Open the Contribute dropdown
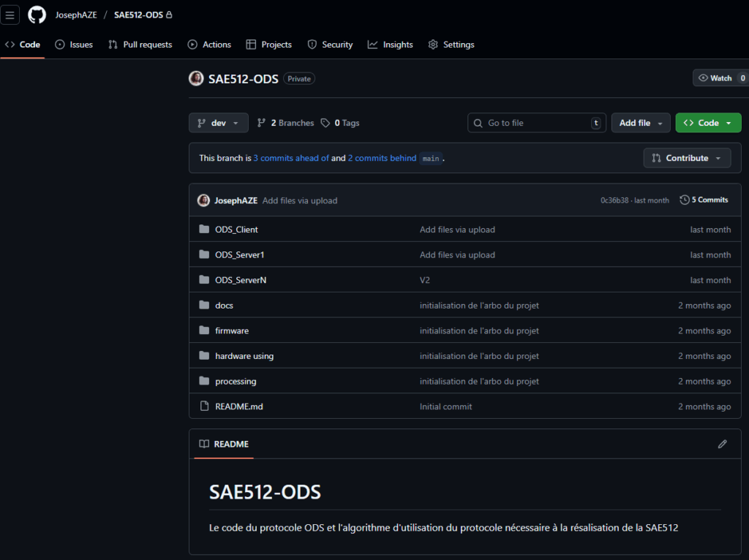The image size is (749, 560). 687,158
